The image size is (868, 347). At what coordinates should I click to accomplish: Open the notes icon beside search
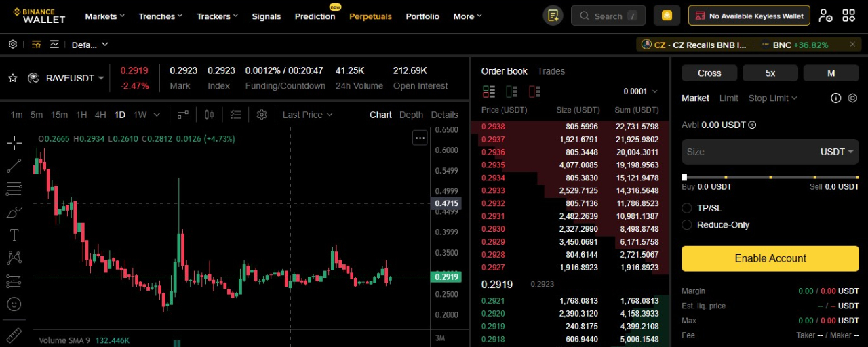click(x=553, y=16)
